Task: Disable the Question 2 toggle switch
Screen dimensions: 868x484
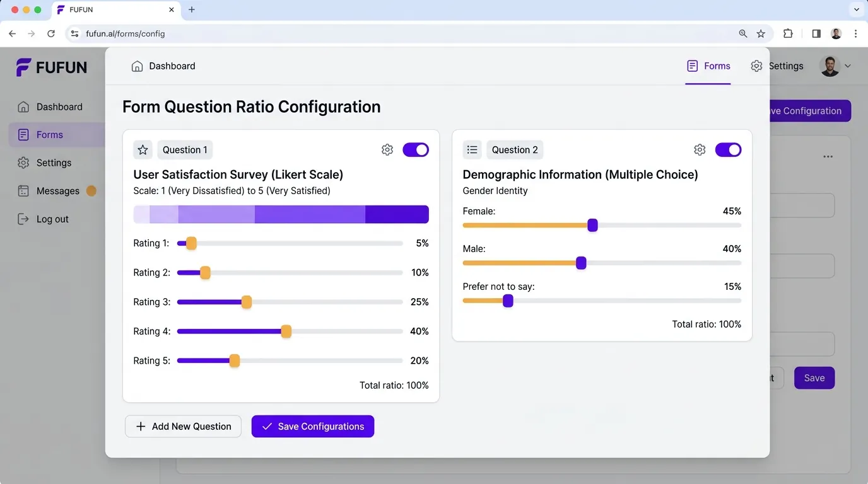Action: pyautogui.click(x=728, y=149)
